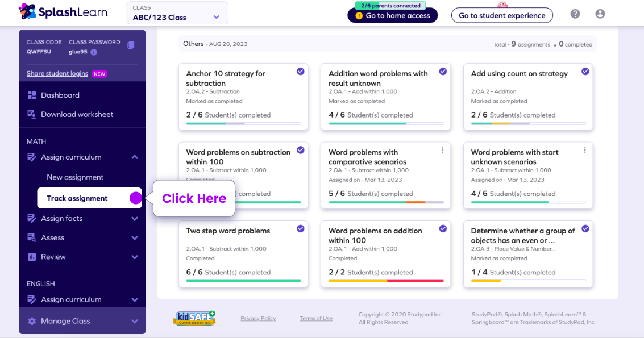Image resolution: width=644 pixels, height=338 pixels.
Task: Open the help icon in the top bar
Action: pos(575,14)
